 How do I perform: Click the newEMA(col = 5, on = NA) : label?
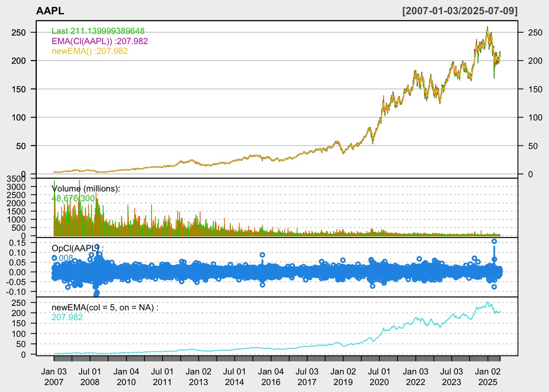click(105, 307)
